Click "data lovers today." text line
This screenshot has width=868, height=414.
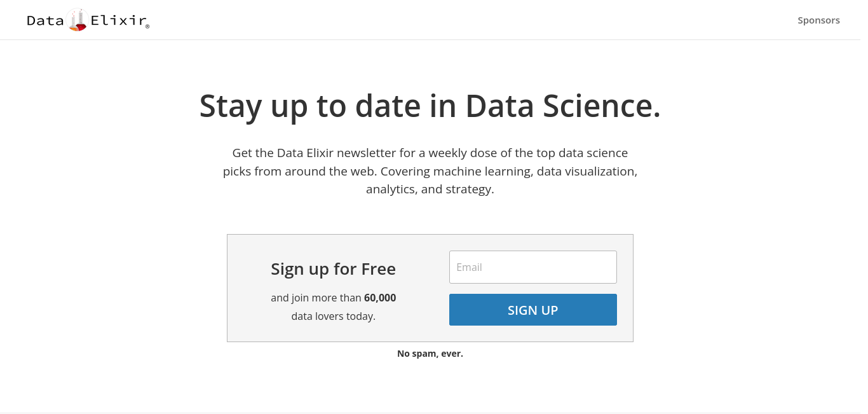(334, 316)
